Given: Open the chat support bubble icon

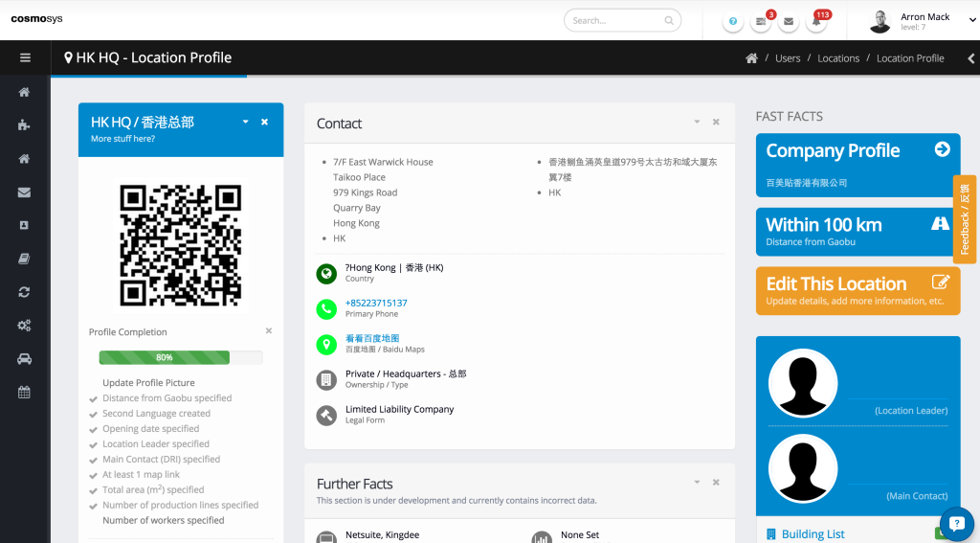Looking at the screenshot, I should (x=956, y=524).
